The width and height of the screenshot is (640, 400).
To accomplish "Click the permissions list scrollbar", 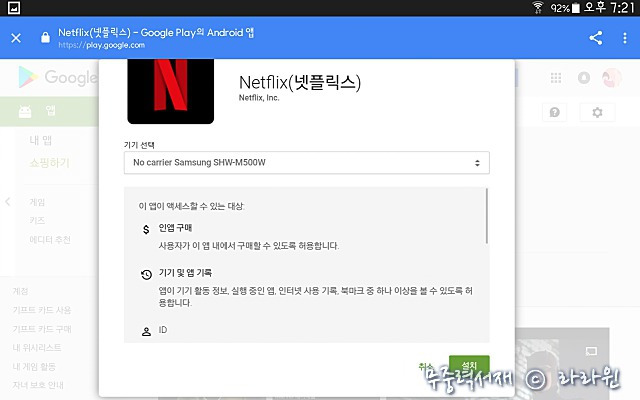I will point(487,216).
